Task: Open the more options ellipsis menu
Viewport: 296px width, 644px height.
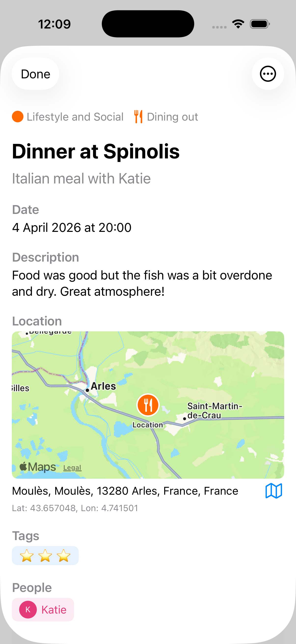Action: click(x=268, y=74)
